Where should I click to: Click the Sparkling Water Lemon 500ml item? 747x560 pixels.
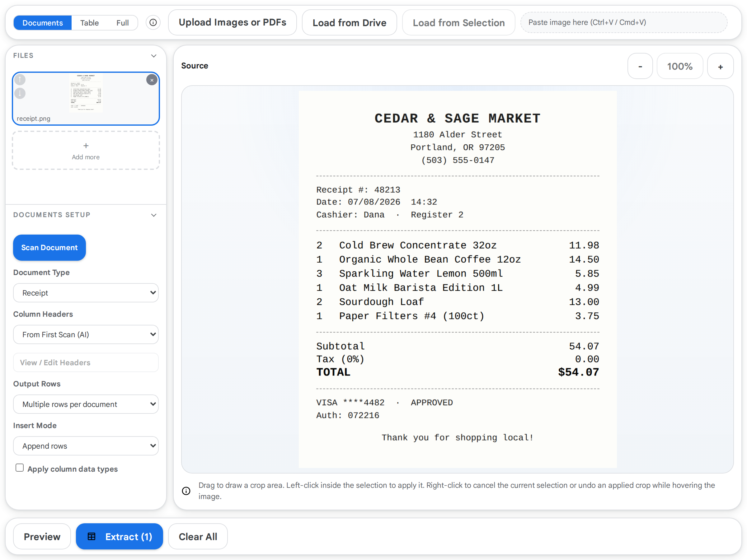[x=421, y=273]
